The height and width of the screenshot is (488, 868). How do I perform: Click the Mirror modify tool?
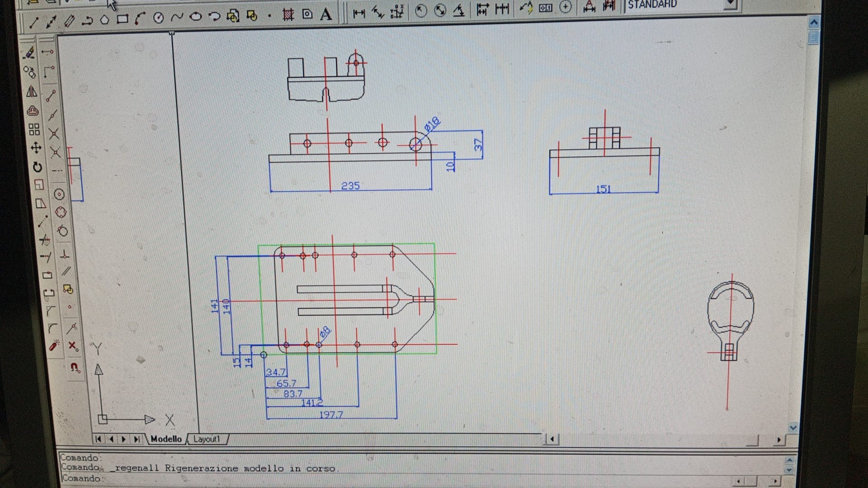click(x=32, y=92)
